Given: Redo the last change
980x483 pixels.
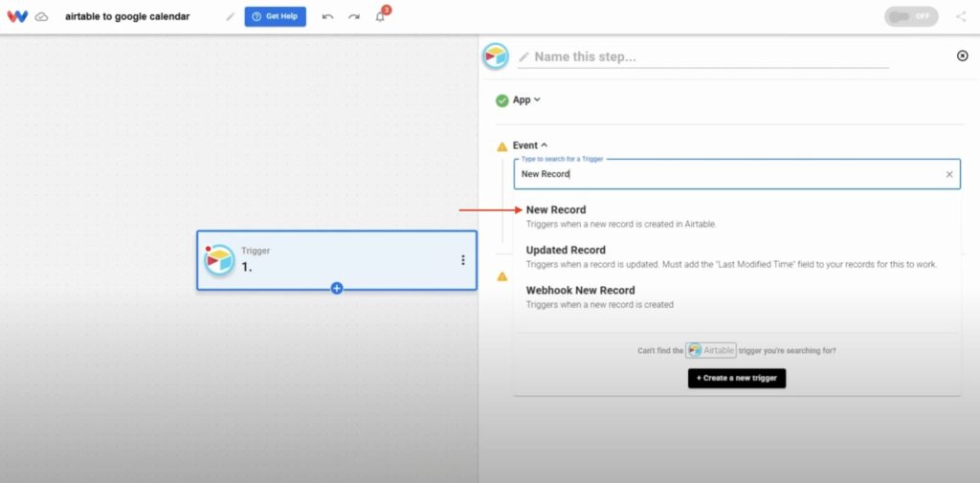Looking at the screenshot, I should pyautogui.click(x=354, y=17).
